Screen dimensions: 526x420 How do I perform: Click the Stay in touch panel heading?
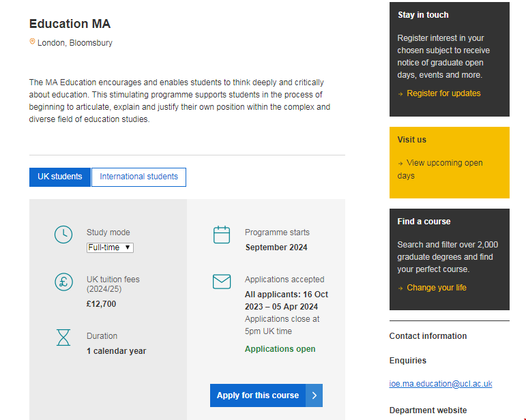[x=423, y=15]
